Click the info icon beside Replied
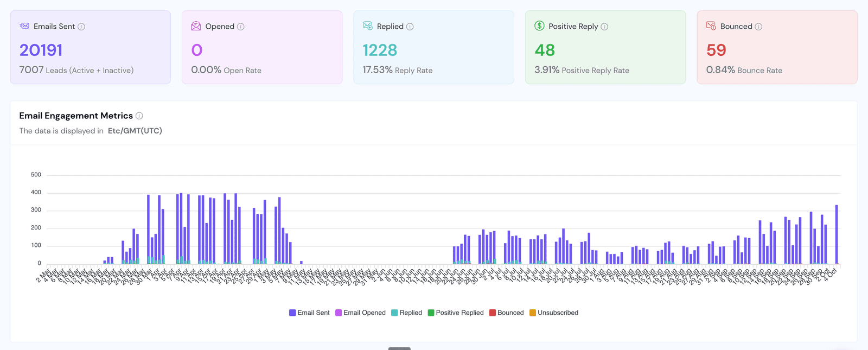The width and height of the screenshot is (868, 350). (410, 27)
